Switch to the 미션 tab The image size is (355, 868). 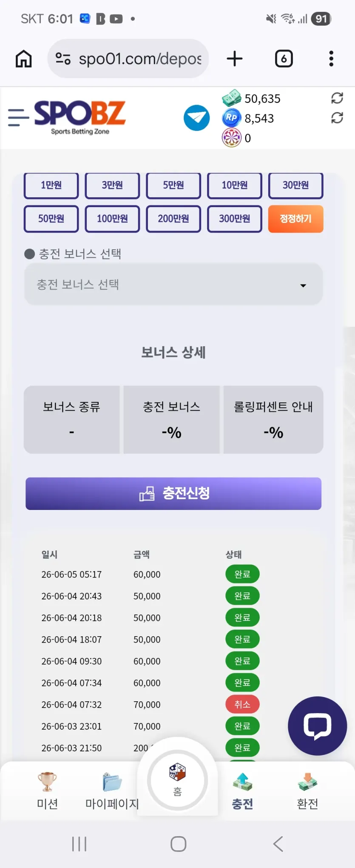click(x=47, y=791)
